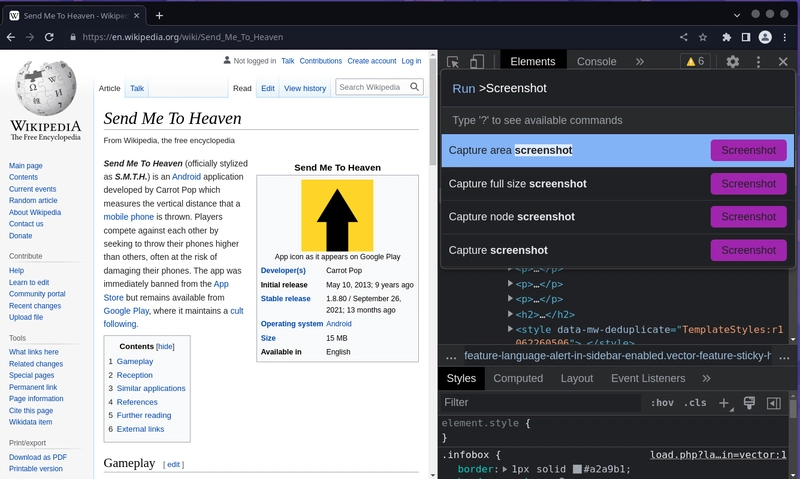This screenshot has height=479, width=800.
Task: Click the Run >Screenshot command input
Action: pyautogui.click(x=617, y=88)
